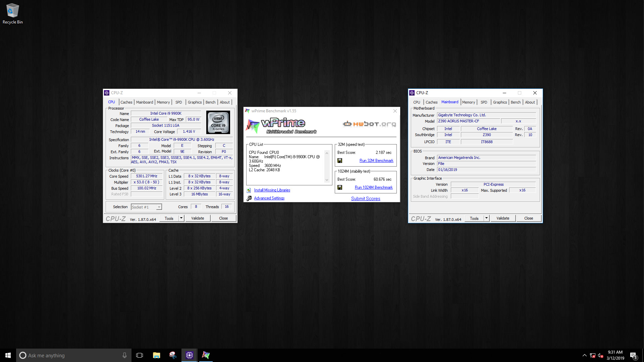Open File Explorer from the taskbar

coord(156,355)
